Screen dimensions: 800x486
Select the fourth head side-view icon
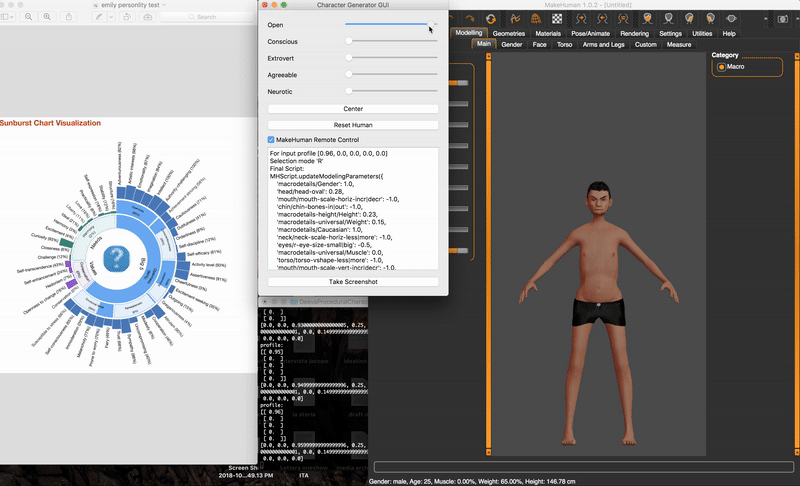tap(710, 19)
